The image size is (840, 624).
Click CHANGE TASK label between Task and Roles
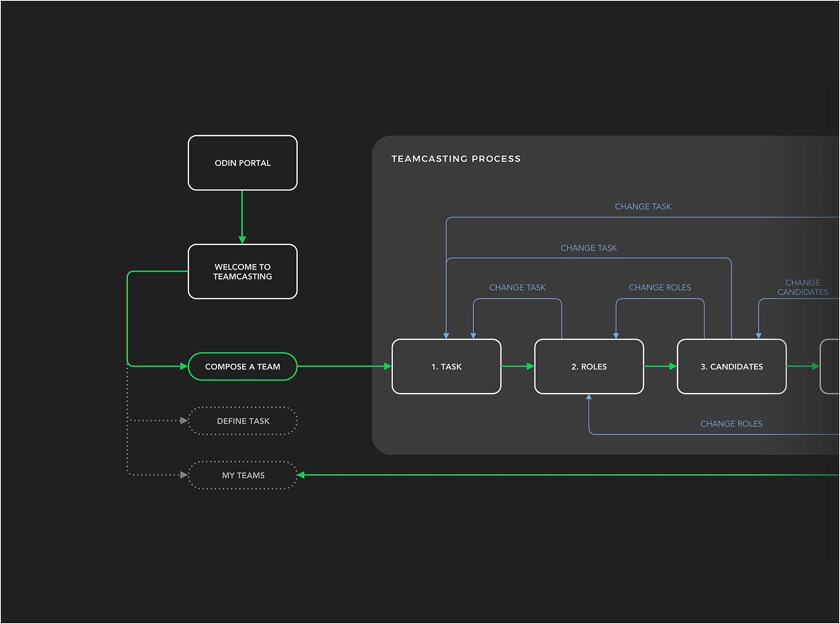pyautogui.click(x=517, y=287)
